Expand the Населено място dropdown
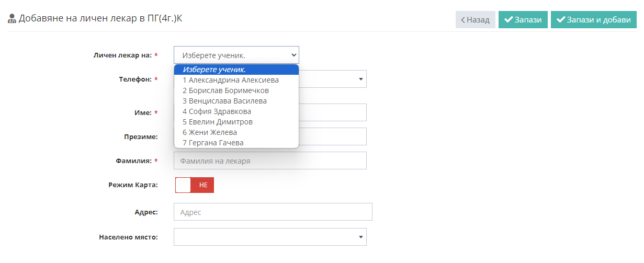 tap(360, 237)
